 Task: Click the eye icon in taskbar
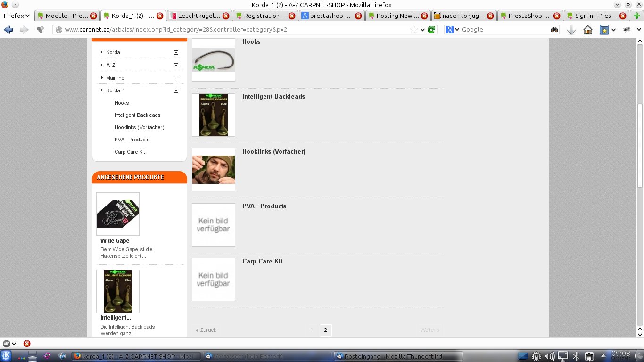click(47, 356)
